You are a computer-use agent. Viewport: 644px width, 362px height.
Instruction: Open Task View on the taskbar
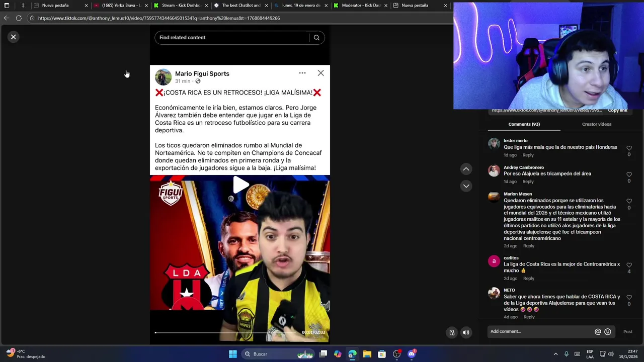click(x=324, y=354)
